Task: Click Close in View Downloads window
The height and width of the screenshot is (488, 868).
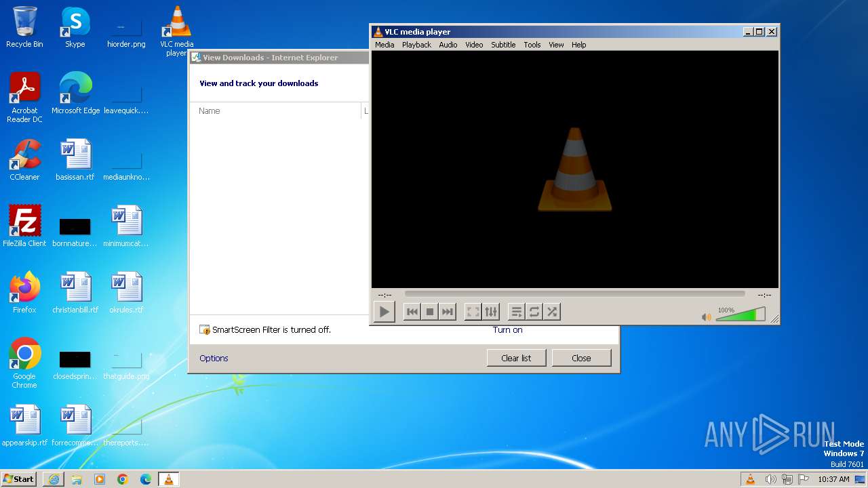Action: [x=581, y=358]
